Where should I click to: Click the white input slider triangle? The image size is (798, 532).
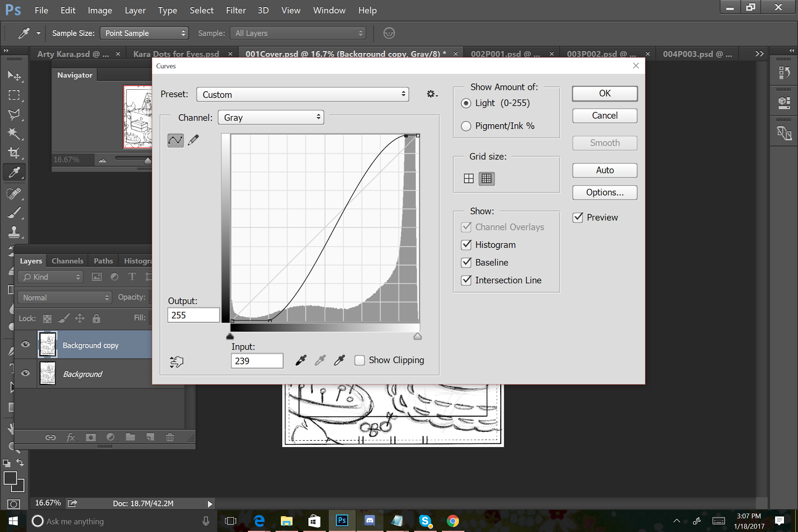coord(417,337)
